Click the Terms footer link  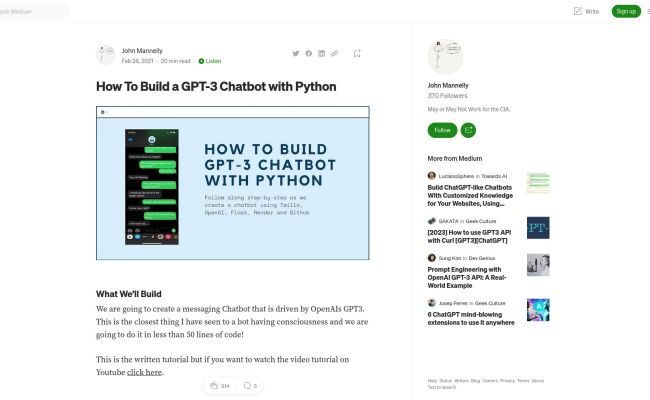tap(523, 381)
